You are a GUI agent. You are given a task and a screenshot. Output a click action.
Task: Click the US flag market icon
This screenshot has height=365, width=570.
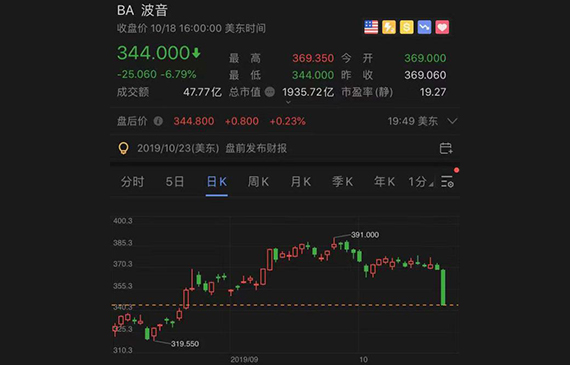(x=371, y=27)
